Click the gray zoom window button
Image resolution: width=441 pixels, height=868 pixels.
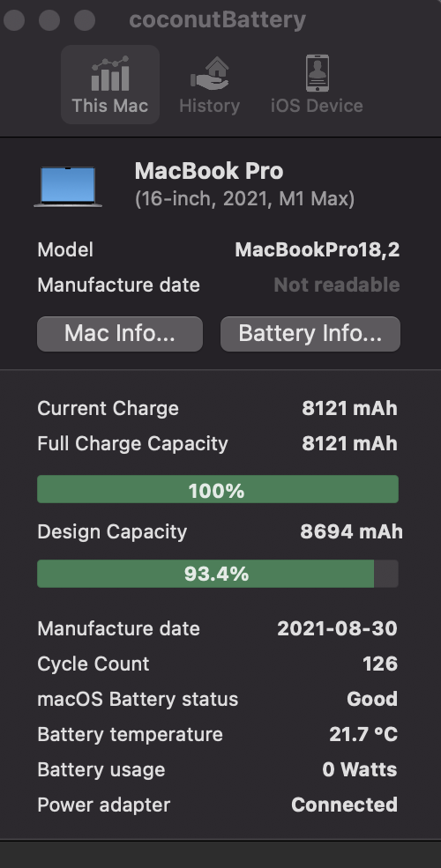tap(85, 20)
